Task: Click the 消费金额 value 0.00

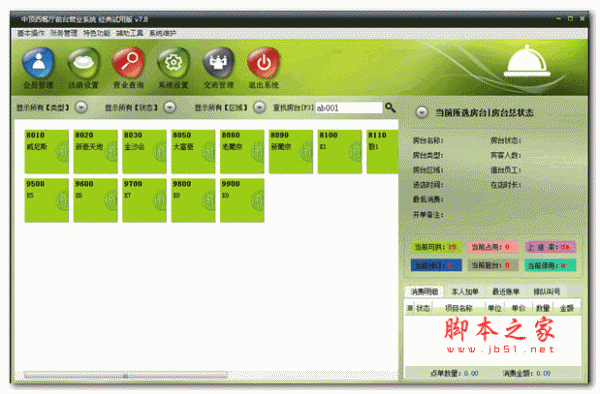Action: (543, 373)
